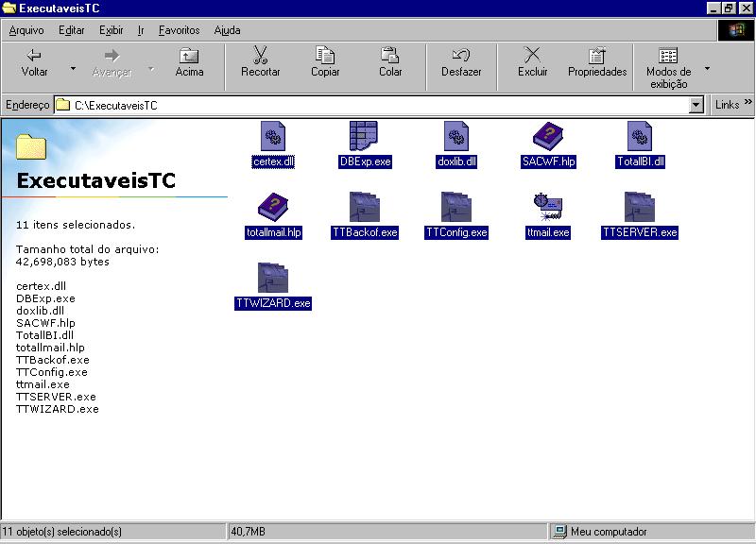
Task: Open Propriedades for the selection
Action: pos(597,62)
